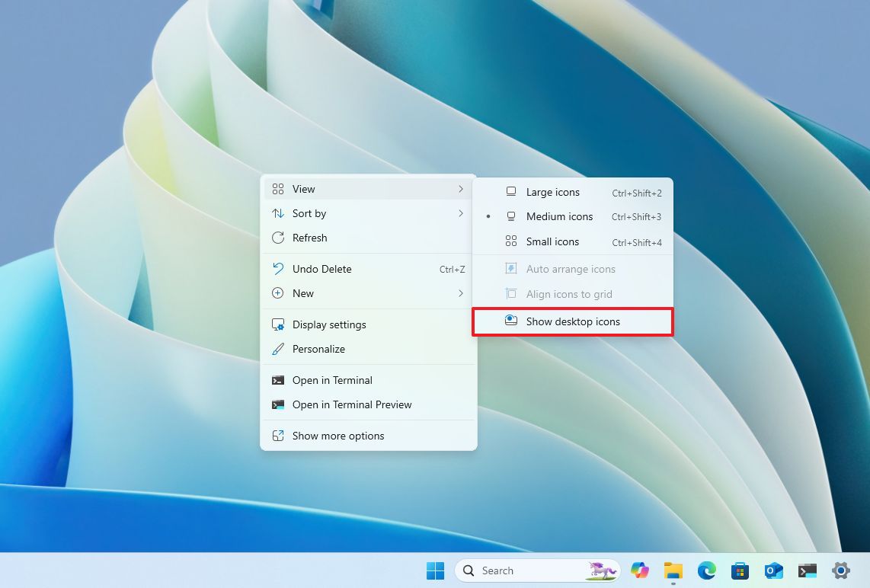Click the New plus circle icon

pos(278,293)
